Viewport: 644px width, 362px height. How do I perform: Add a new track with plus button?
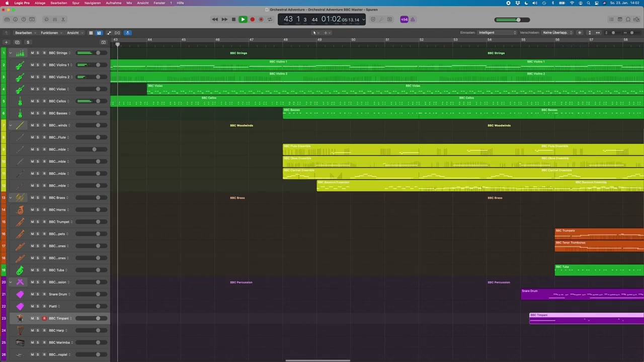pos(7,42)
